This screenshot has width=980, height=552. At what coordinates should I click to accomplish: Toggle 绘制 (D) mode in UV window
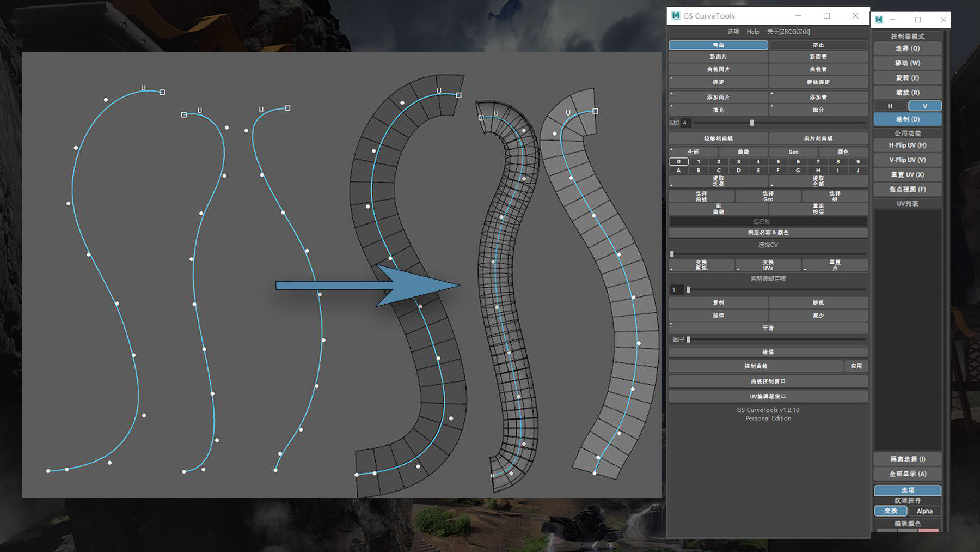(908, 119)
